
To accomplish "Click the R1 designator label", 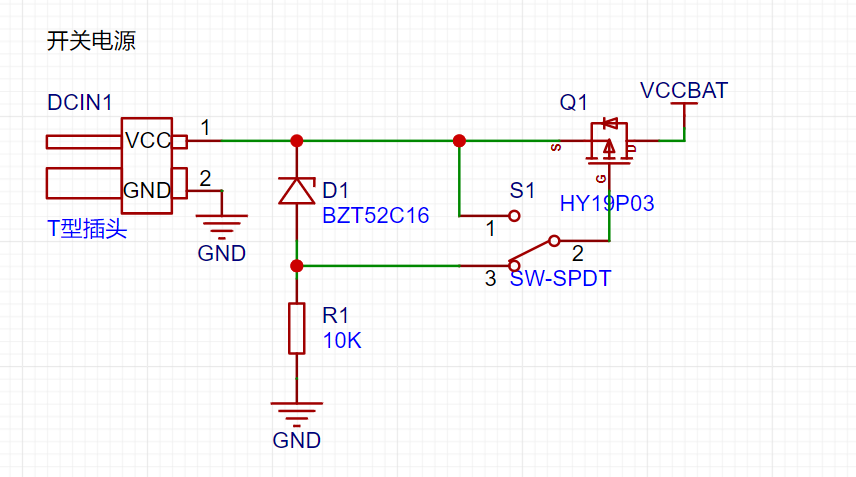I will pos(335,315).
